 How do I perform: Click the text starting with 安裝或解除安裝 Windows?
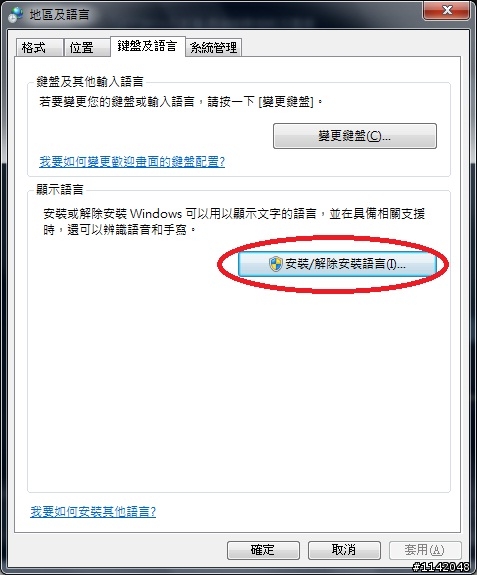(234, 221)
